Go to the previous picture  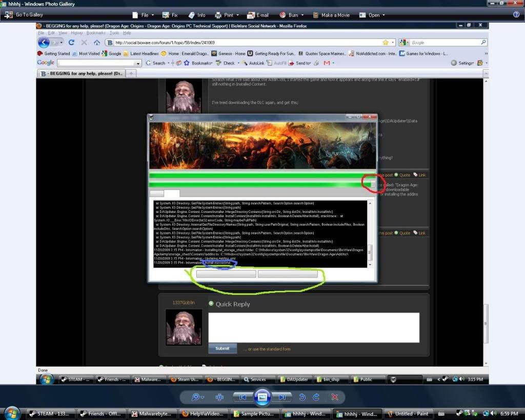pyautogui.click(x=243, y=397)
